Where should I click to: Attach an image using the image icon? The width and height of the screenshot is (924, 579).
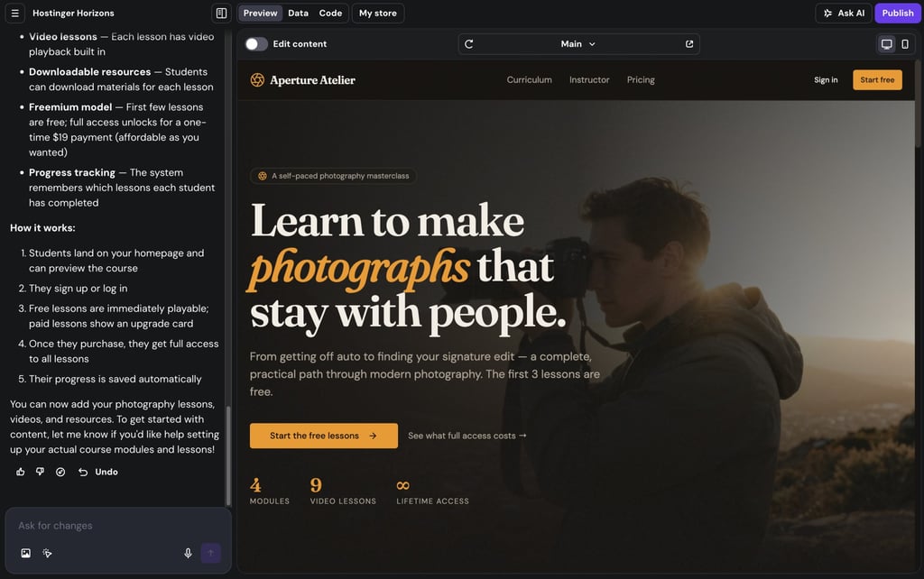point(26,553)
